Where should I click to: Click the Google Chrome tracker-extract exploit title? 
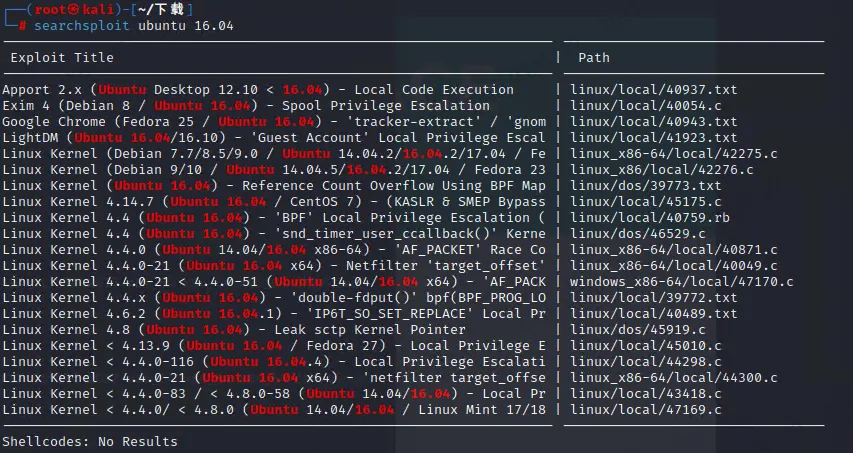[274, 122]
